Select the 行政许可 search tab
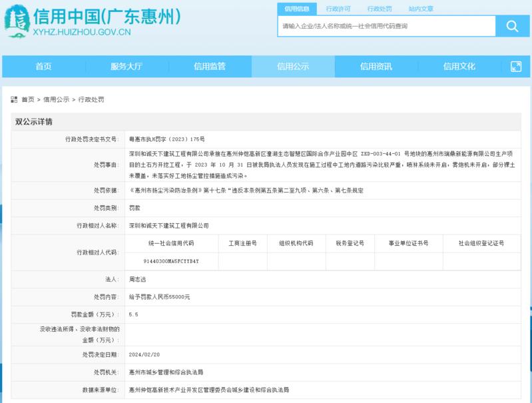This screenshot has height=403, width=532. [x=338, y=9]
